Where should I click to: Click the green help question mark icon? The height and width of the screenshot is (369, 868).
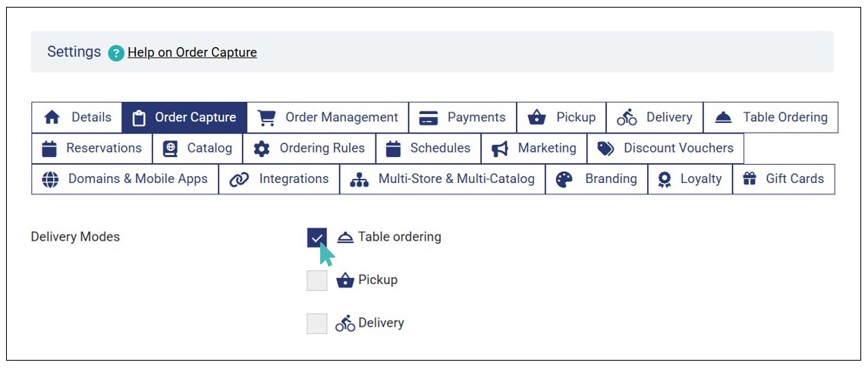click(x=116, y=53)
